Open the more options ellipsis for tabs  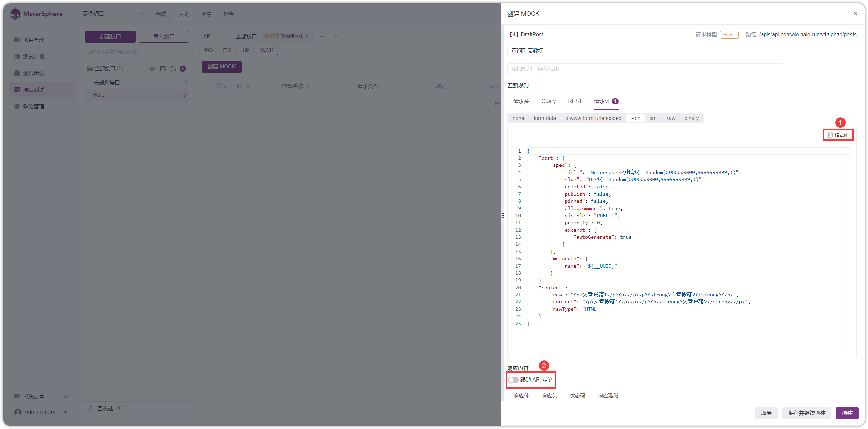pos(336,37)
